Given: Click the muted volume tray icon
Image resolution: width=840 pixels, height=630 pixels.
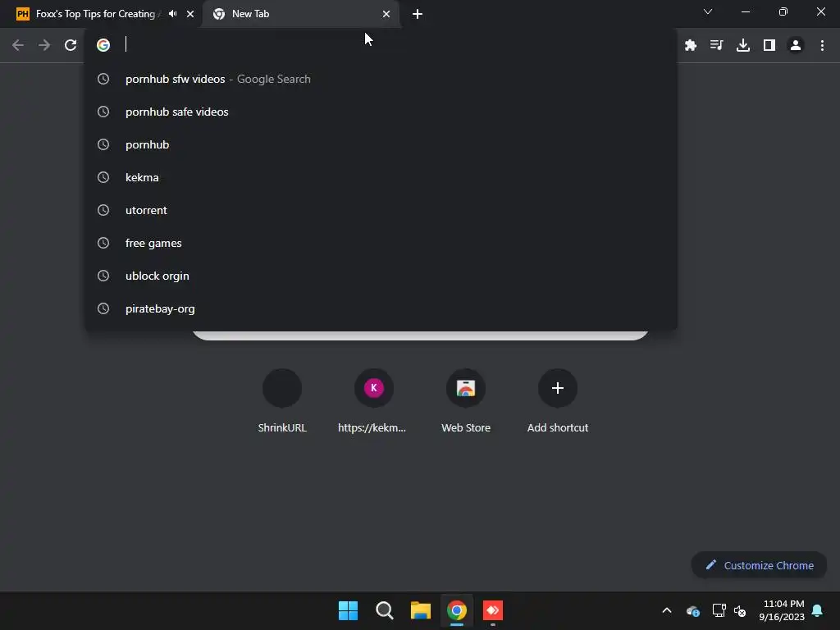Looking at the screenshot, I should pos(740,610).
